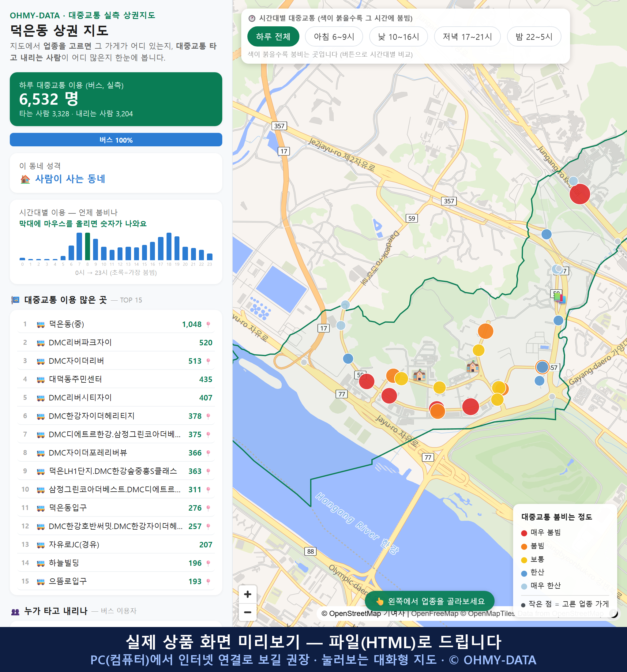Click the bus icon beside 대덕동주민센터
This screenshot has height=672, width=627.
tap(40, 380)
